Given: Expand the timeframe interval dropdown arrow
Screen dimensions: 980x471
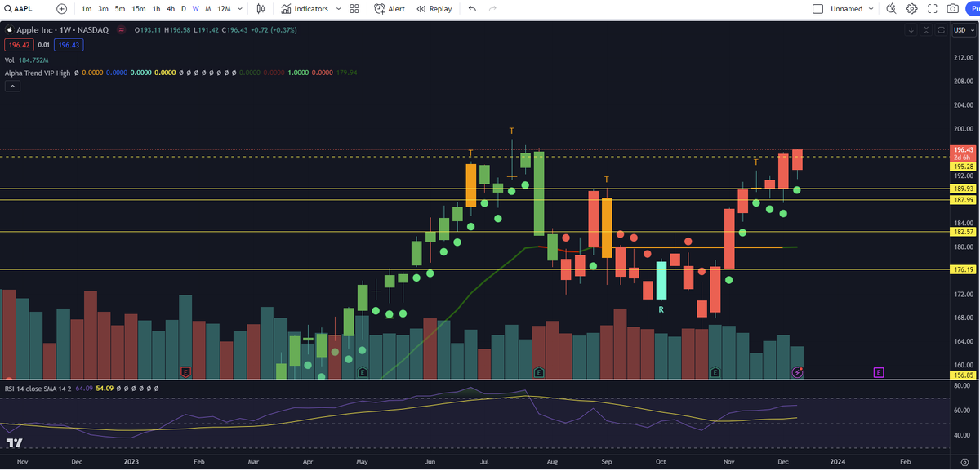Looking at the screenshot, I should point(240,9).
